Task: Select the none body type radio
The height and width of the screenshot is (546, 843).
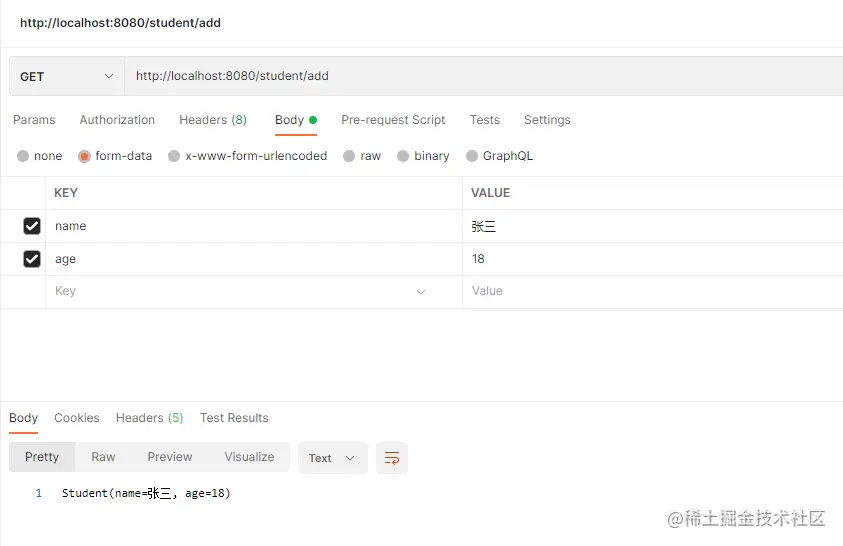Action: click(23, 156)
